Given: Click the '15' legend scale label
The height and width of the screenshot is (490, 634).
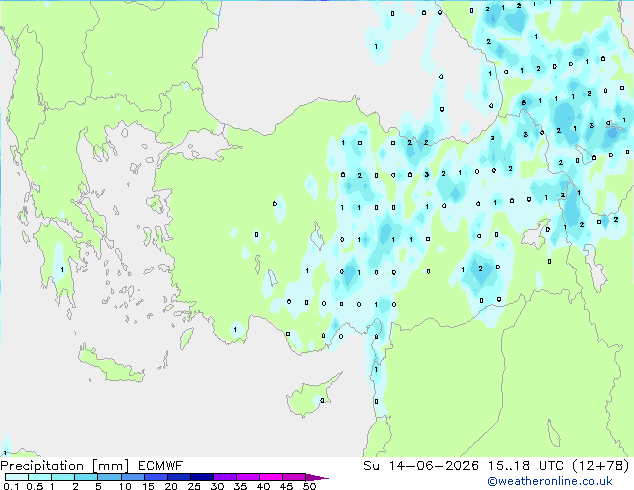Looking at the screenshot, I should (148, 486).
